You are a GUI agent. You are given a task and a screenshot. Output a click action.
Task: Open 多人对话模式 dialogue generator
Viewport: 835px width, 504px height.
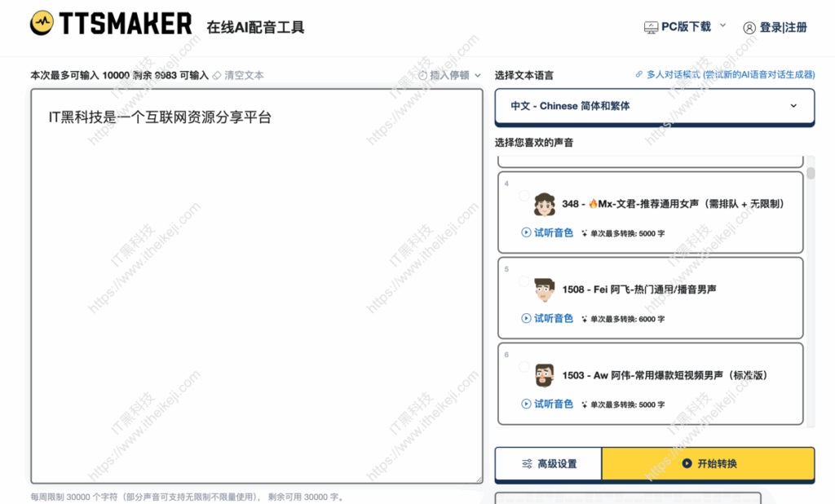click(x=677, y=73)
